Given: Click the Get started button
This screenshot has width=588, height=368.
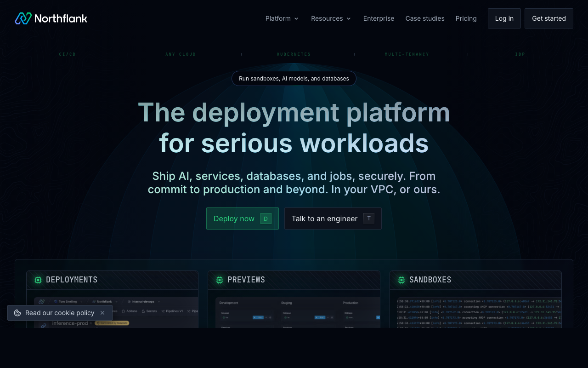Looking at the screenshot, I should 549,18.
